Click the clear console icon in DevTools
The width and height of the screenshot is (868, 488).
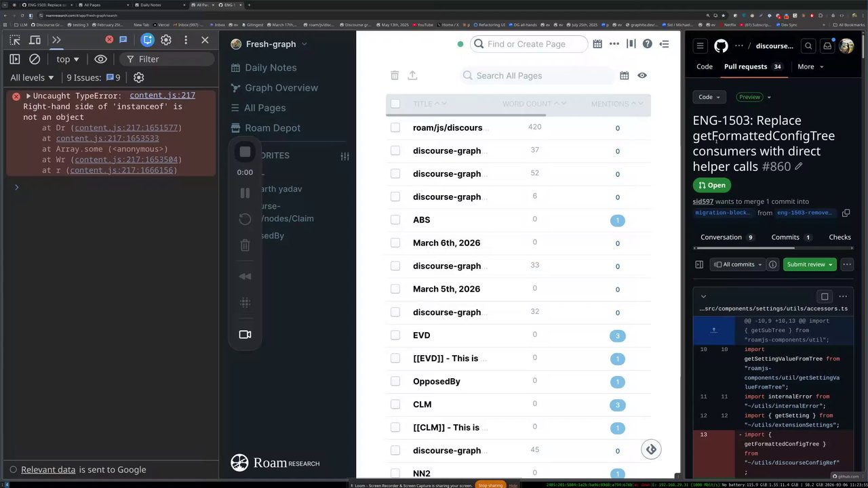pyautogui.click(x=35, y=59)
